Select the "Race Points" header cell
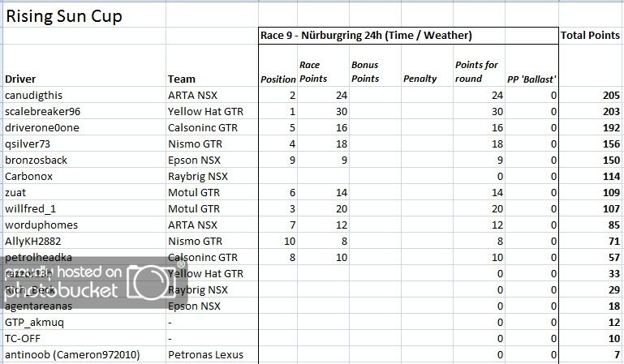Viewport: 624px width, 364px height. (x=313, y=71)
